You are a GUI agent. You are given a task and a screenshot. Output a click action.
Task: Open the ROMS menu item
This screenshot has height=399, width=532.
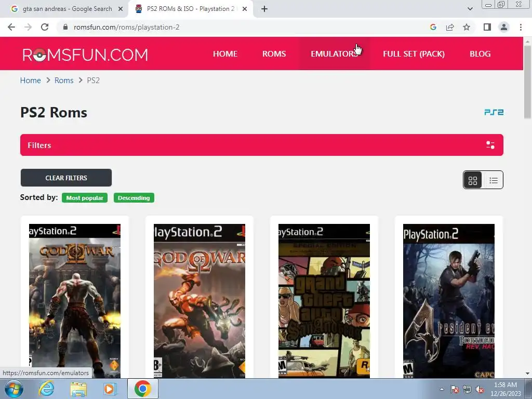coord(274,54)
